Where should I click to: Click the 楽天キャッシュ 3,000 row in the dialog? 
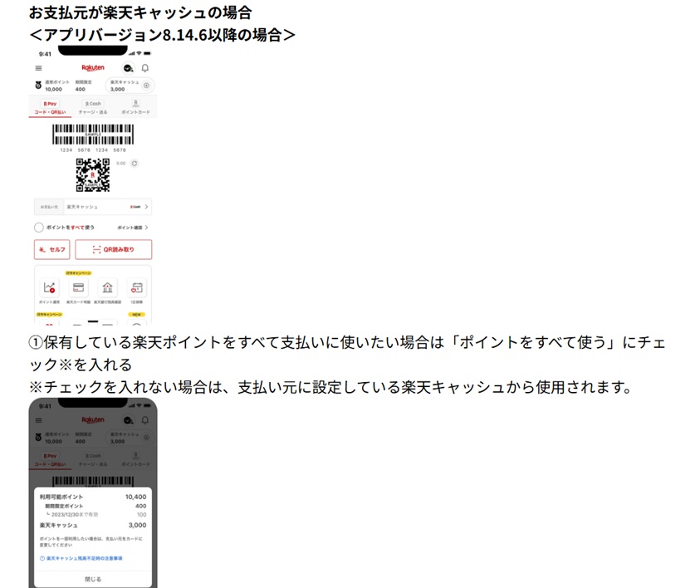point(93,526)
